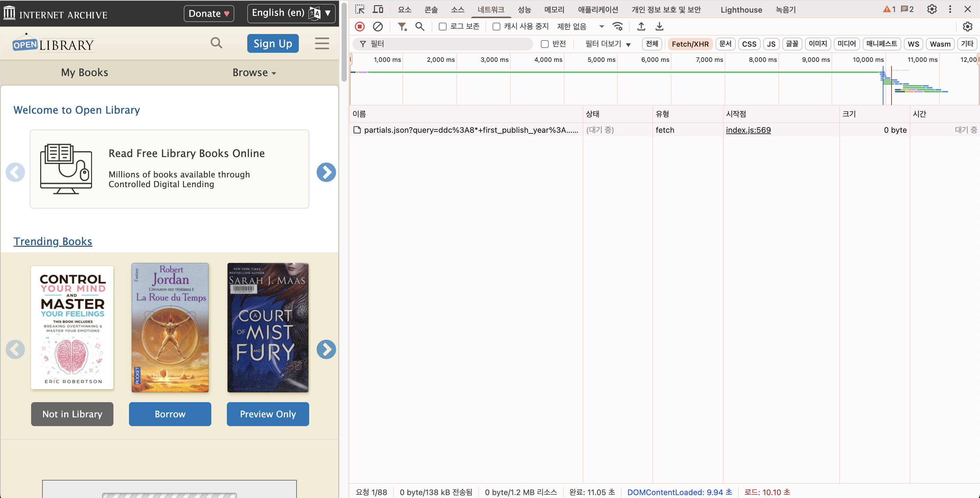Open network panel settings gear
The image size is (980, 498).
(967, 27)
